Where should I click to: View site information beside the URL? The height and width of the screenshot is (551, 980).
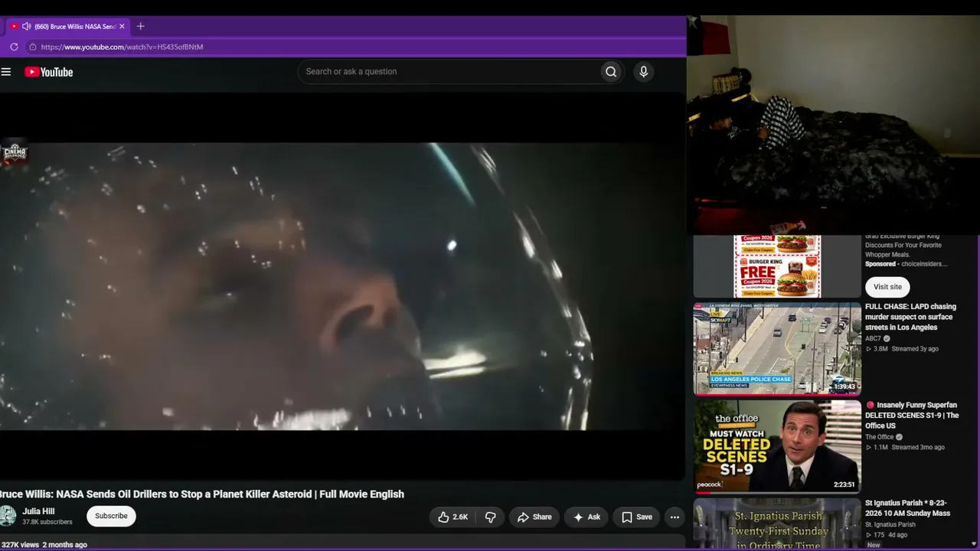[32, 47]
